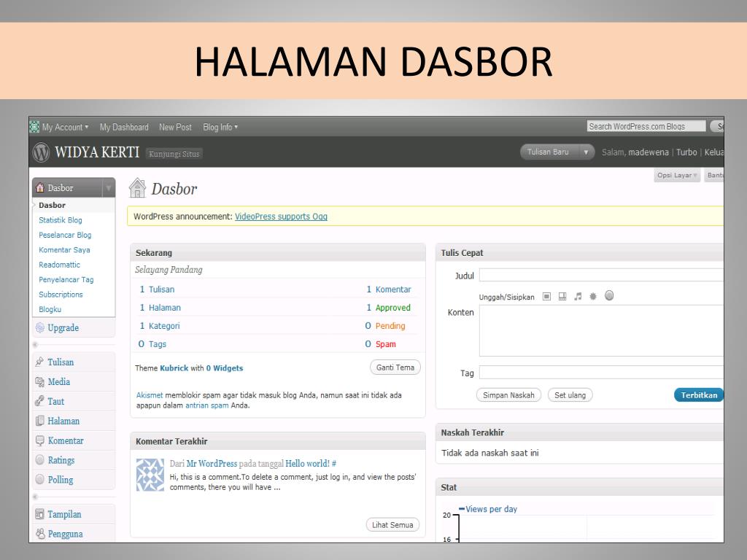Click the Terbitkan publish button
The width and height of the screenshot is (747, 560).
pos(699,395)
